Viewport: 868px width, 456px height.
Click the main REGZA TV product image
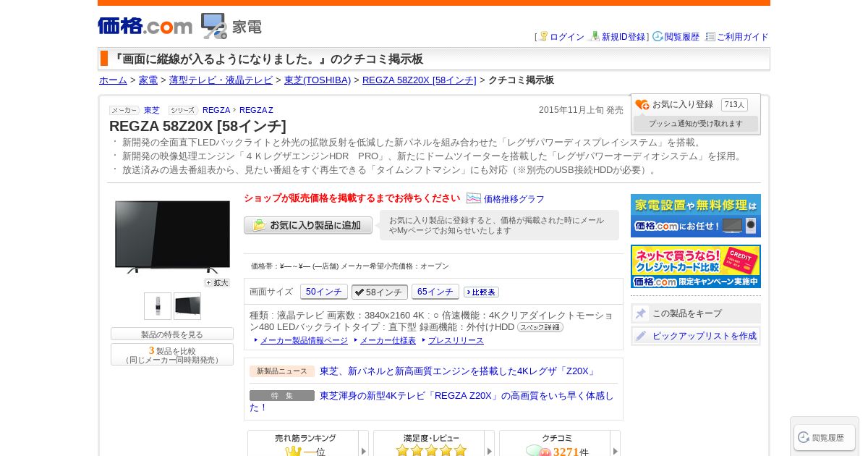(x=172, y=237)
